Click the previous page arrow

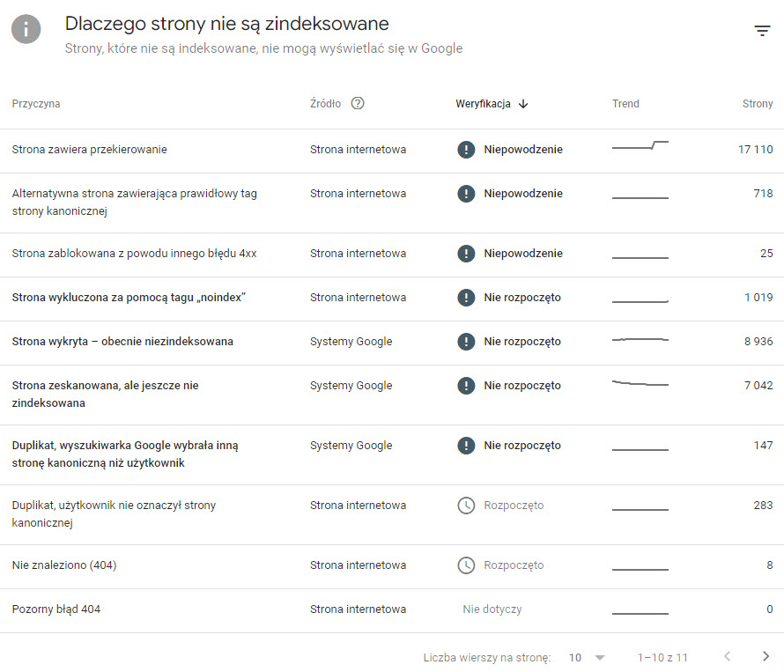[727, 656]
